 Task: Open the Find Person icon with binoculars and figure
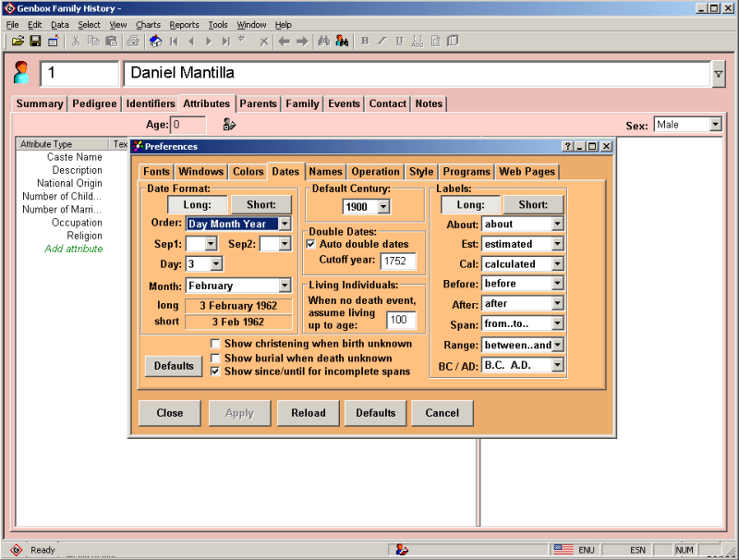pos(340,41)
